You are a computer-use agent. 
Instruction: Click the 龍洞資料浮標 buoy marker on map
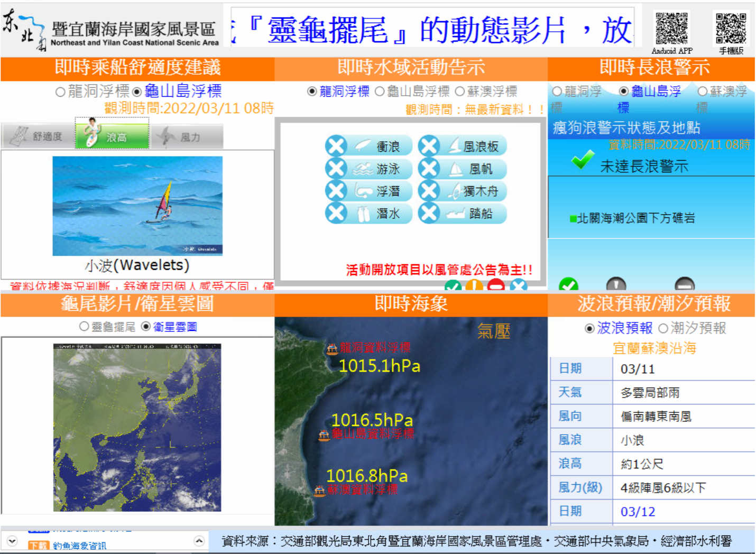[332, 348]
